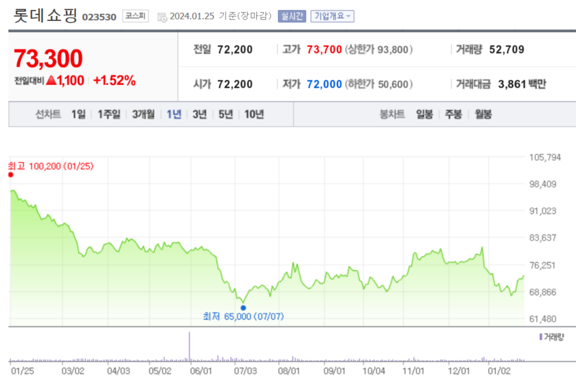The height and width of the screenshot is (392, 576).
Task: Click the 하한가 50,600 text
Action: [379, 85]
